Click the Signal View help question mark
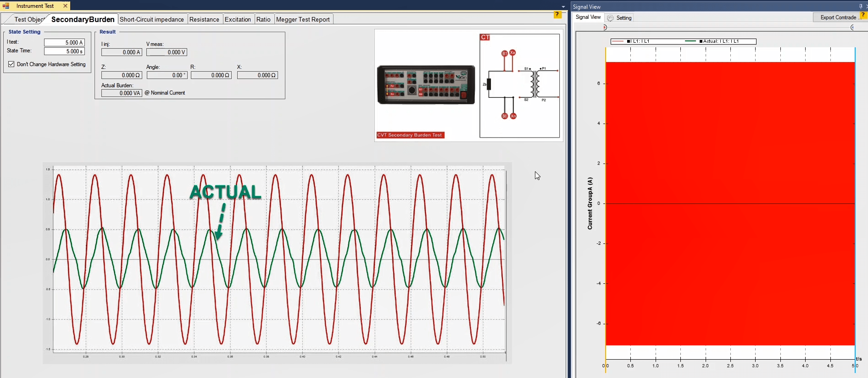The image size is (868, 378). [863, 15]
